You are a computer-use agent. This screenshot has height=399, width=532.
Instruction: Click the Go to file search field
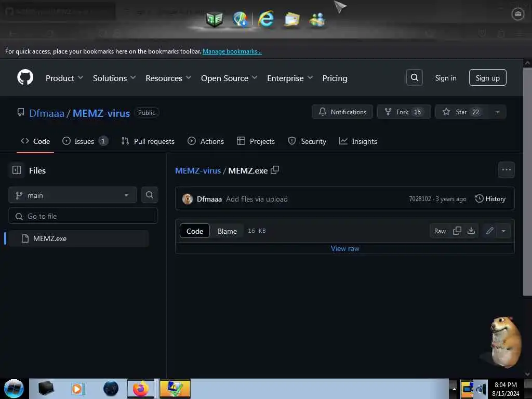point(83,216)
